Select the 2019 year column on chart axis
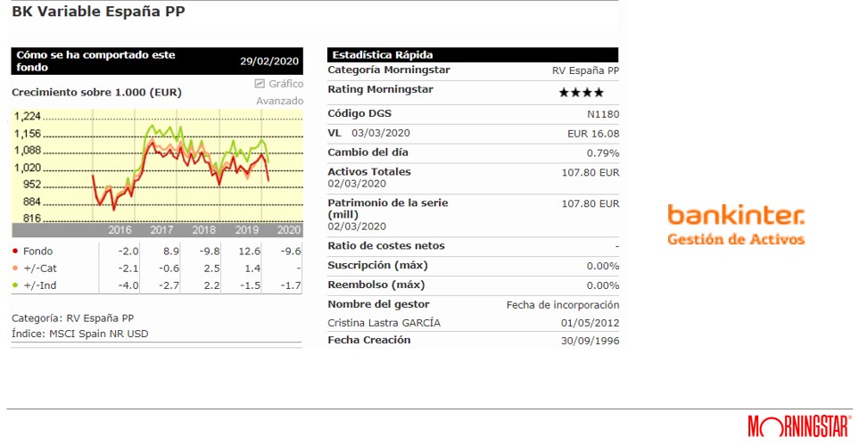The image size is (868, 446). click(x=246, y=230)
